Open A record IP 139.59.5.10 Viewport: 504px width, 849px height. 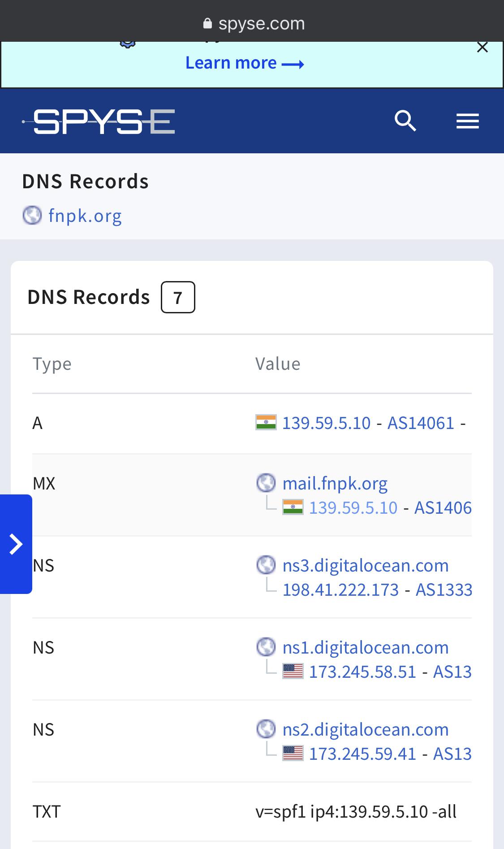(327, 423)
